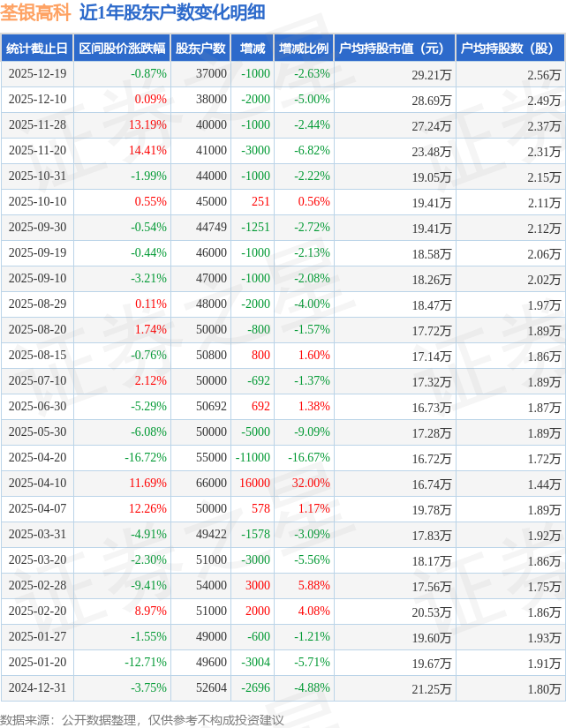Screen dimensions: 566x728
Task: Click the 2.56万 average shares cell
Action: tap(543, 75)
